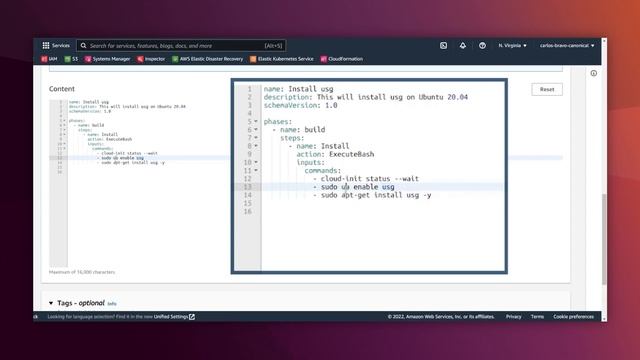Fold line 7 steps in enlarged editor

point(256,138)
